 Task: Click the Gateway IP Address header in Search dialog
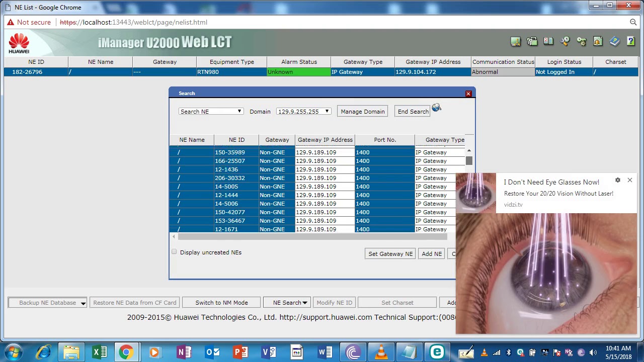point(326,140)
